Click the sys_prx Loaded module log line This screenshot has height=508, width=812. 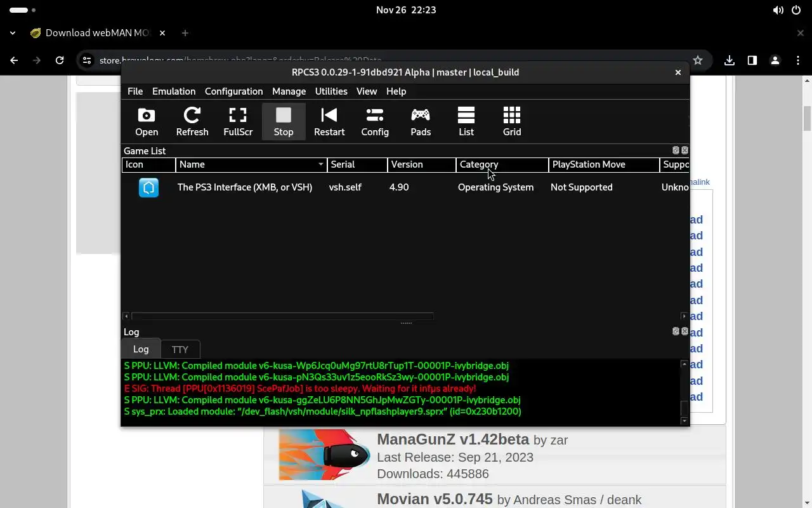pos(322,411)
